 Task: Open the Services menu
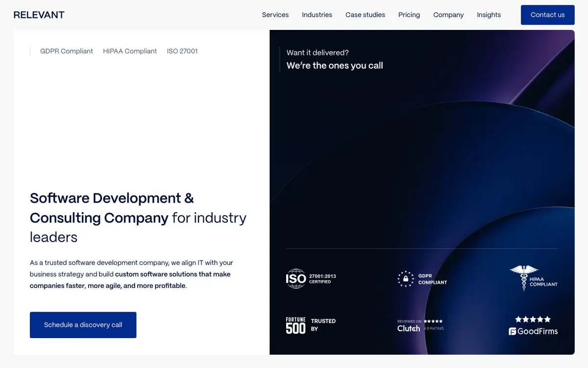[x=275, y=15]
